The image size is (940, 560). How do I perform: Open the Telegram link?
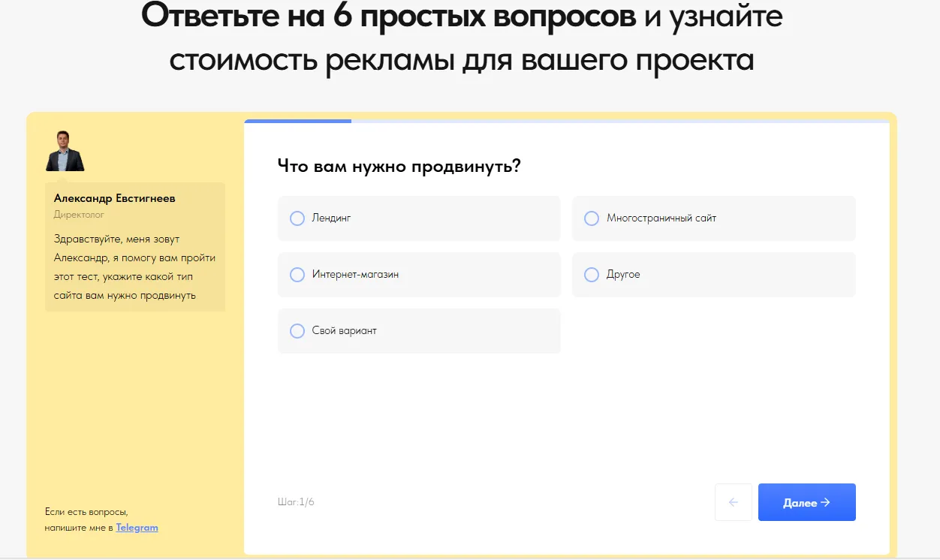(137, 528)
